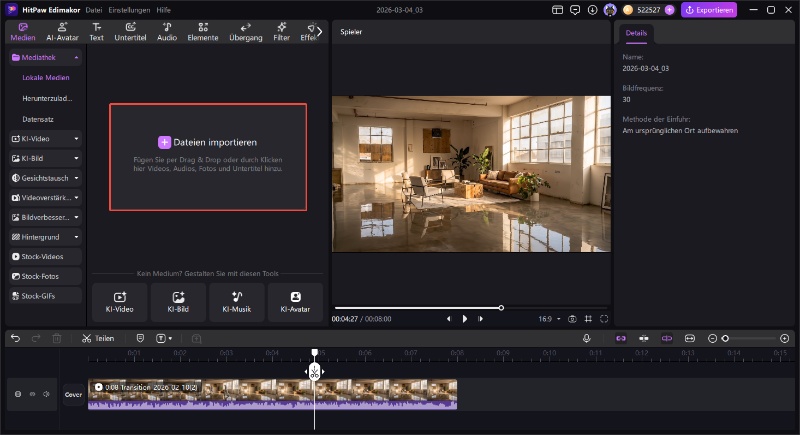Image resolution: width=800 pixels, height=435 pixels.
Task: Click the timeline zoom slider handle
Action: click(725, 338)
